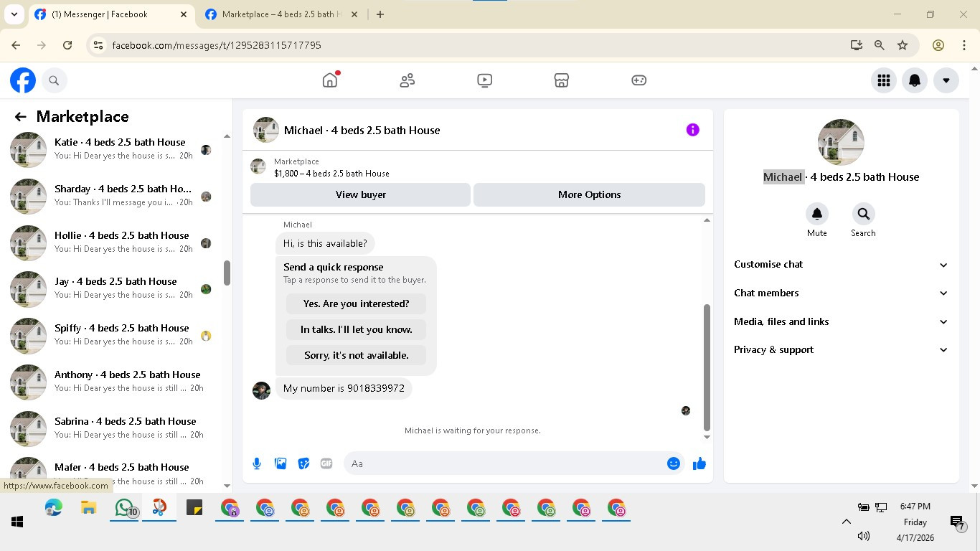Screen dimensions: 980x551
Task: Mute the conversation with the bell icon
Action: [x=816, y=214]
